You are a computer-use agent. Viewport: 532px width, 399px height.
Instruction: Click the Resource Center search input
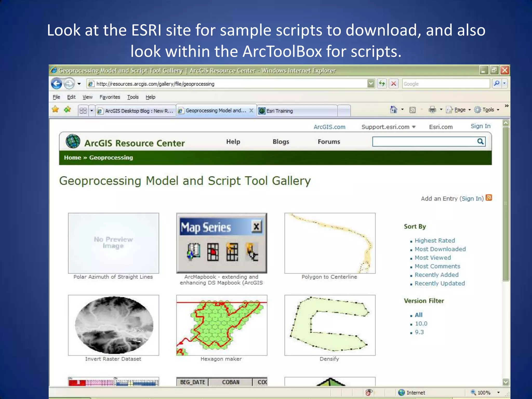[x=424, y=142]
